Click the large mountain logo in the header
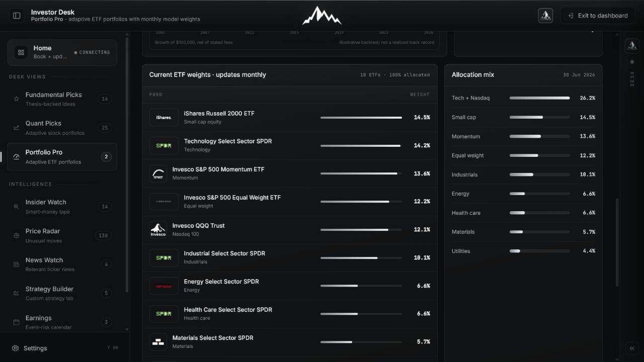Screen dimensions: 644x362 [322, 16]
